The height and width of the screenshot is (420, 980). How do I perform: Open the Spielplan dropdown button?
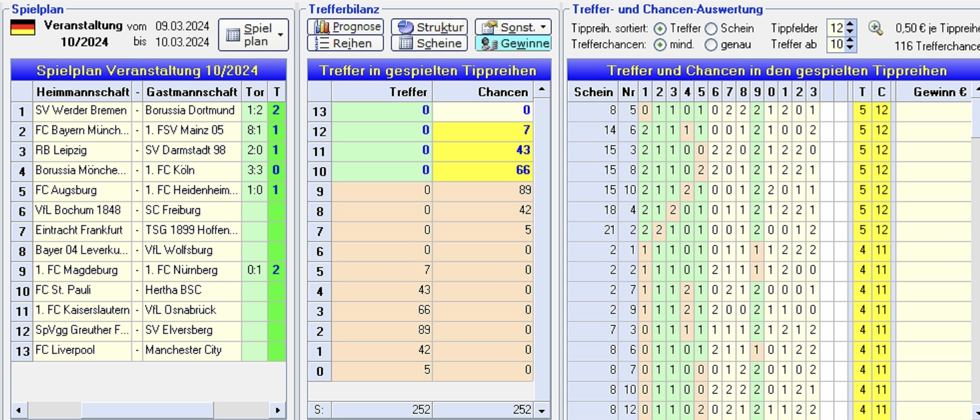[x=254, y=35]
